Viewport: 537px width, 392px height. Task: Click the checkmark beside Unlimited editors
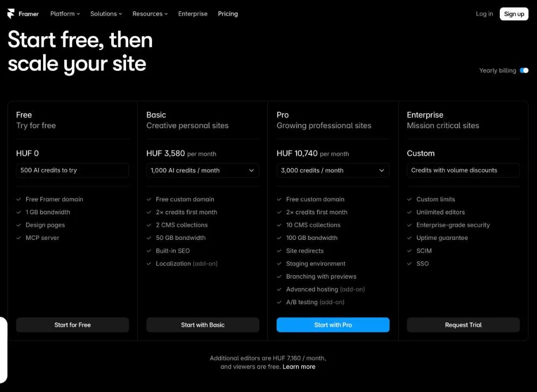point(409,212)
